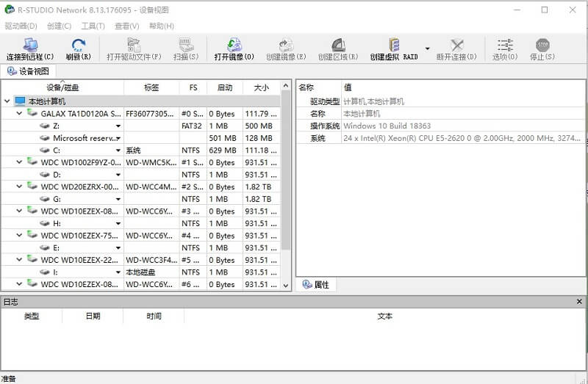Open the 创建(C) menu
588x384 pixels.
coord(60,26)
